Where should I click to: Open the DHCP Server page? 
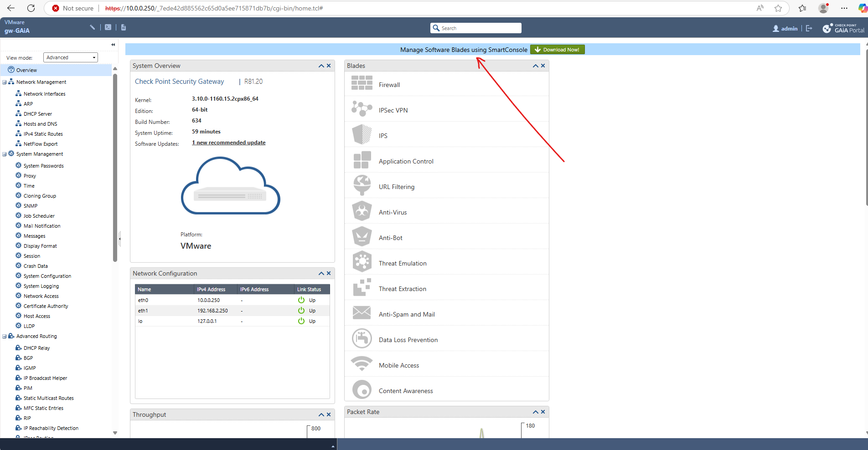[38, 114]
